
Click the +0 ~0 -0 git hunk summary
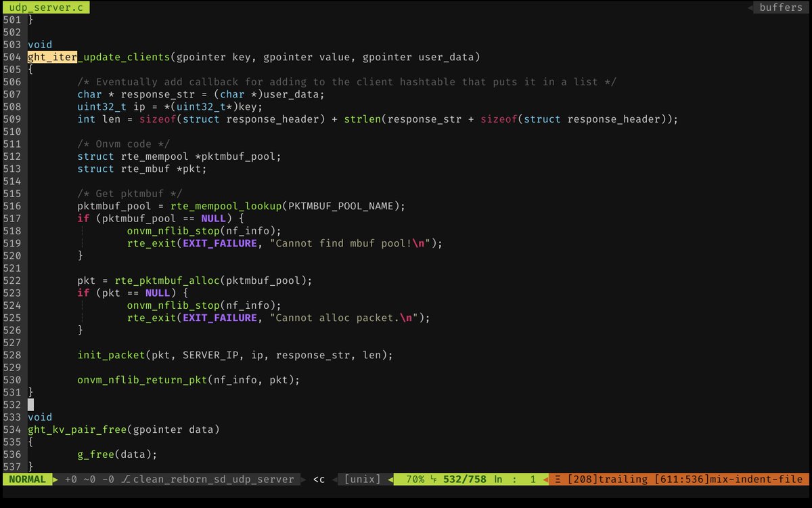90,479
